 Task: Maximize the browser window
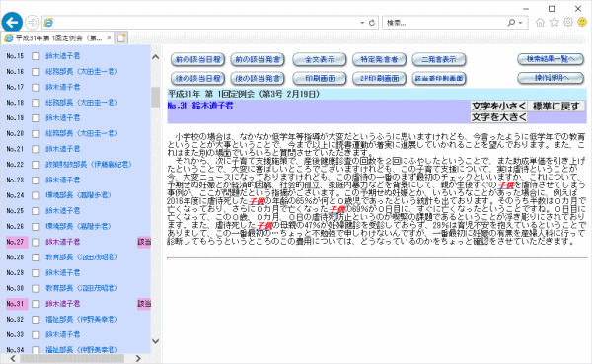pyautogui.click(x=552, y=8)
